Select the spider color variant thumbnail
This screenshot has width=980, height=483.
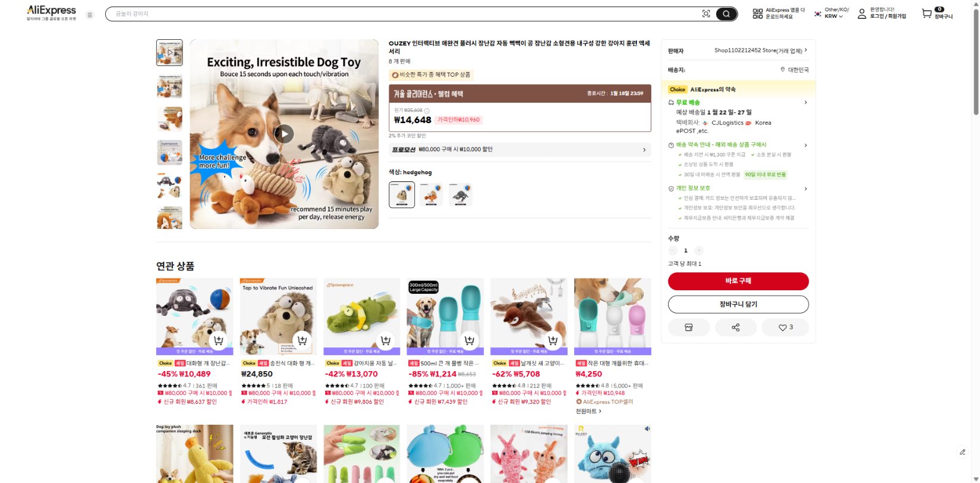click(460, 195)
